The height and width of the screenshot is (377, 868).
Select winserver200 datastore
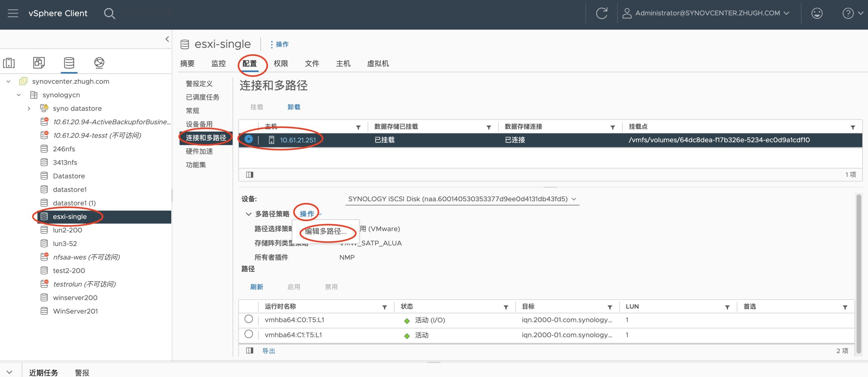click(75, 298)
